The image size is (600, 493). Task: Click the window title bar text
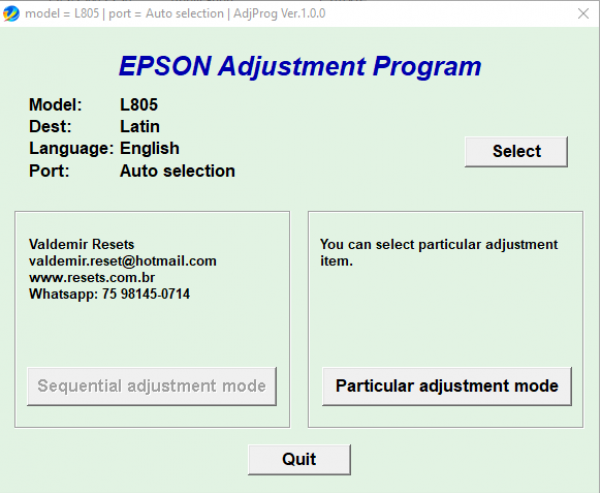pos(175,14)
